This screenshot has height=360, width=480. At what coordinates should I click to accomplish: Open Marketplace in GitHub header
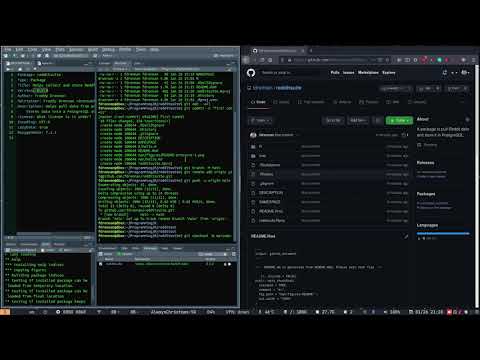(x=368, y=72)
